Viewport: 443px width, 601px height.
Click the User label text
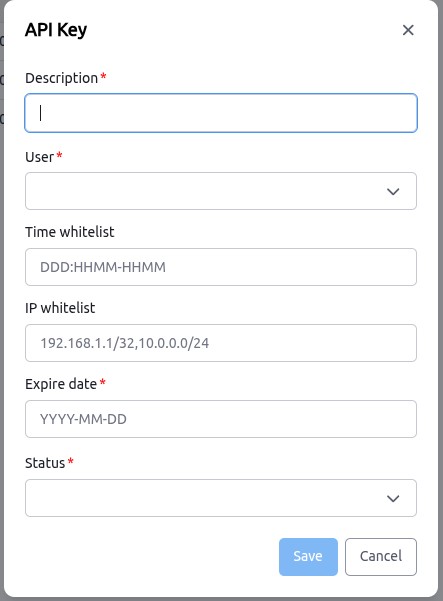tap(39, 157)
